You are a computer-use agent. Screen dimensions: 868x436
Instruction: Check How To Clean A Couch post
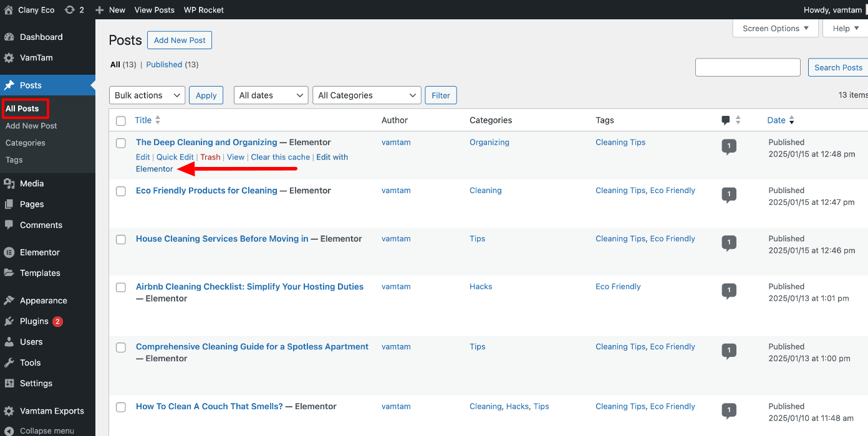[121, 407]
